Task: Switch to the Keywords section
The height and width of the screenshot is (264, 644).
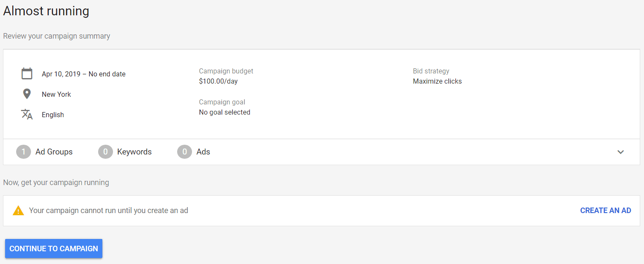Action: [134, 152]
